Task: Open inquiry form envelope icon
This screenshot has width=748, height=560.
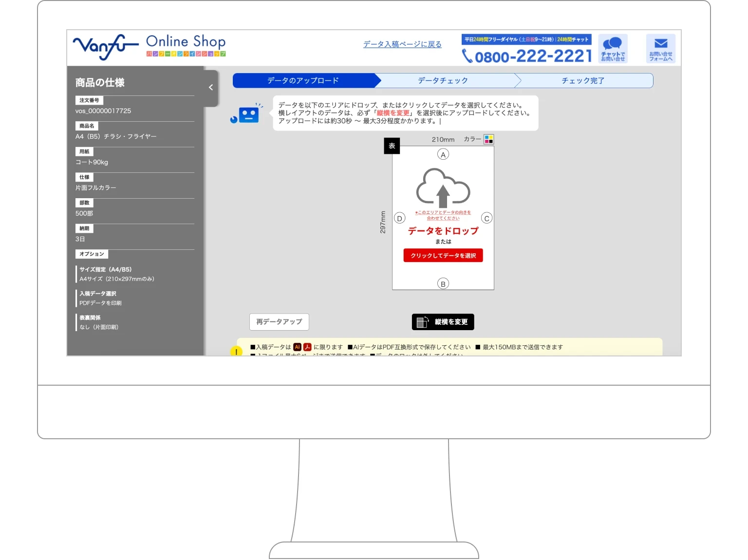Action: 661,48
